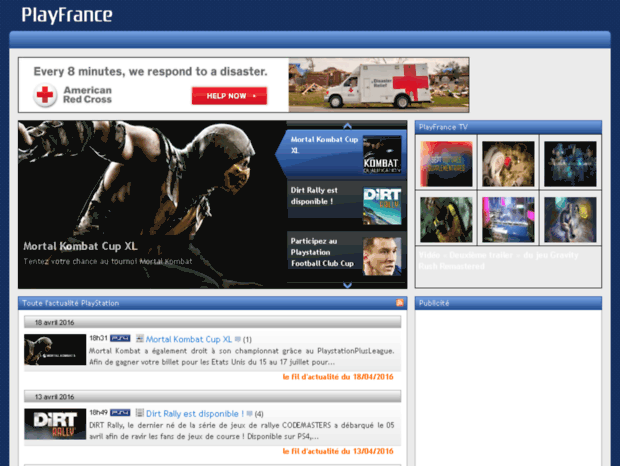620x466 pixels.
Task: Click the DiRT Rally article summary text
Action: tap(242, 431)
